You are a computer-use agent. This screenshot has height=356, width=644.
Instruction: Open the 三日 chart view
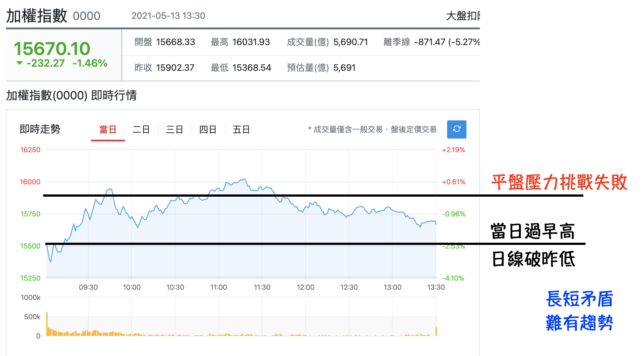click(x=174, y=129)
